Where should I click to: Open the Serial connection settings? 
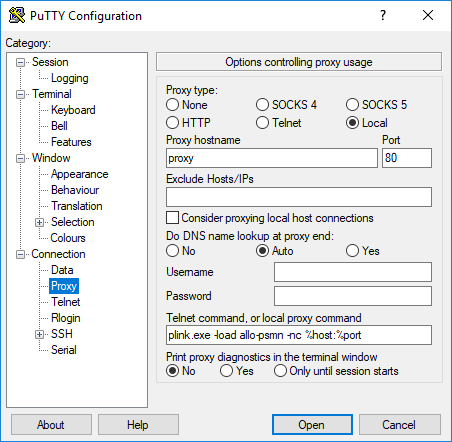point(64,350)
